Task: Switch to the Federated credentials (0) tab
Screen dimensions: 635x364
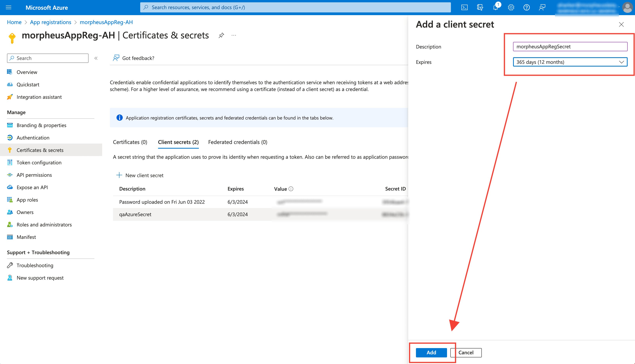Action: coord(237,142)
